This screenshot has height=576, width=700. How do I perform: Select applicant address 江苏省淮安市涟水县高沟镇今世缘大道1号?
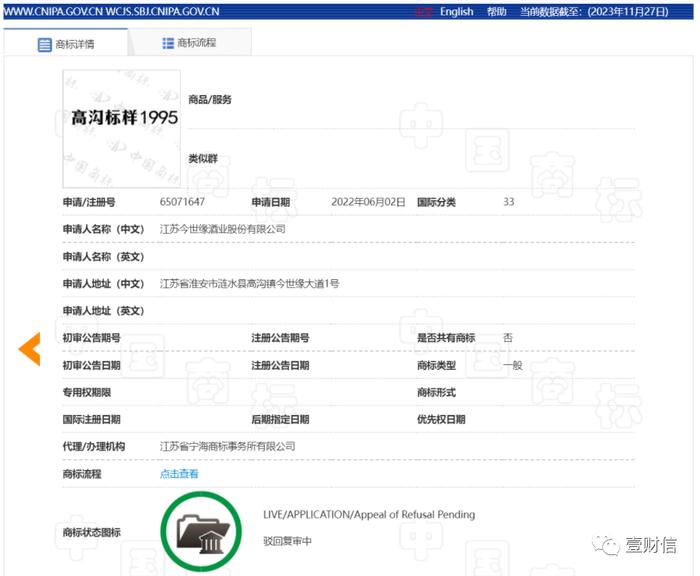(249, 284)
